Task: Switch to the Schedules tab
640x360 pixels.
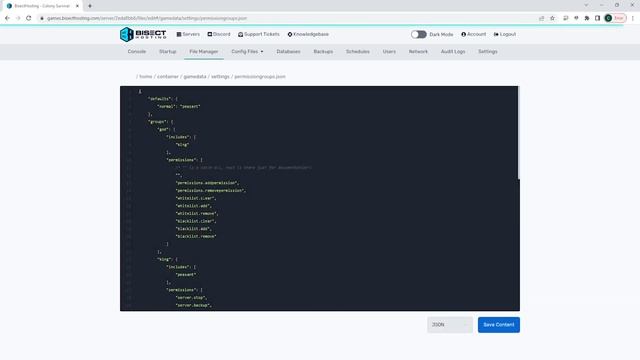Action: (358, 52)
